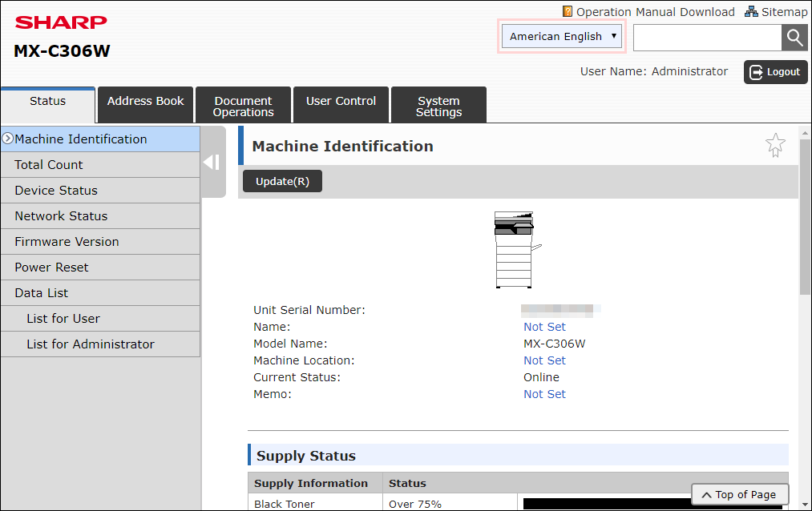Click the Not Set link for Memo
This screenshot has width=812, height=511.
click(x=544, y=394)
